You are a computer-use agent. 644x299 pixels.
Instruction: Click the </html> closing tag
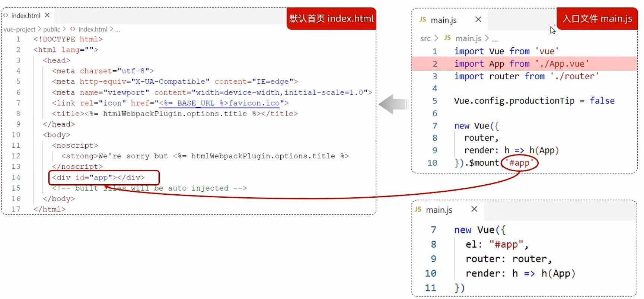click(49, 209)
